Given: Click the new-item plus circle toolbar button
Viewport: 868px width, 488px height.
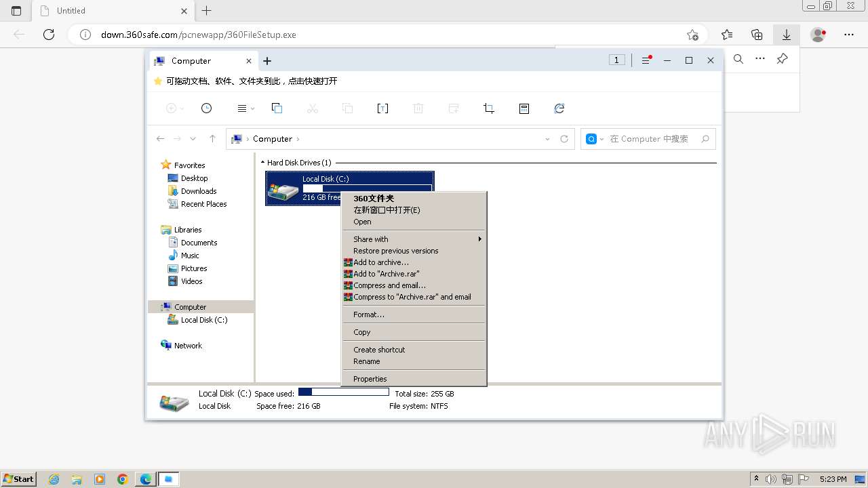Looking at the screenshot, I should point(174,108).
